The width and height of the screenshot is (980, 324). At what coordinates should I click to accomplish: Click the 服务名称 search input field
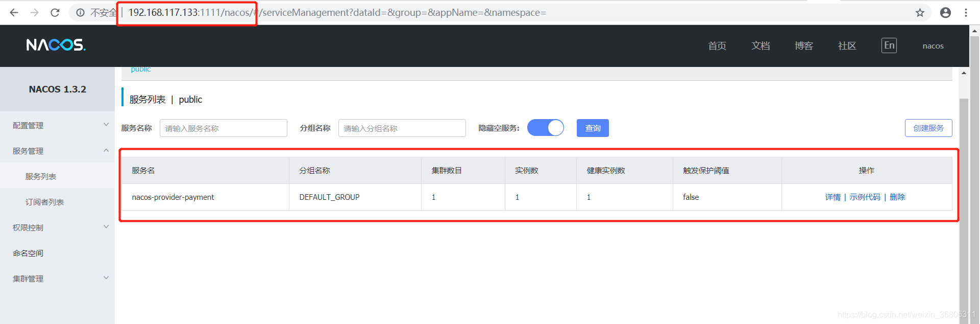click(223, 128)
